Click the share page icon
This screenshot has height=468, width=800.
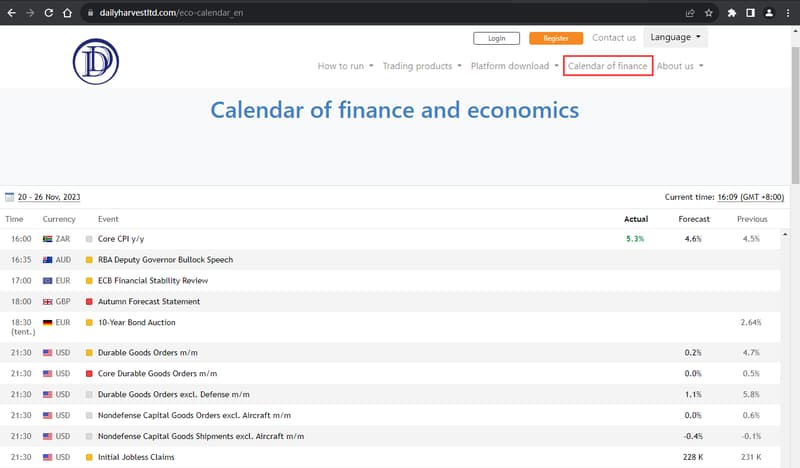(x=690, y=13)
